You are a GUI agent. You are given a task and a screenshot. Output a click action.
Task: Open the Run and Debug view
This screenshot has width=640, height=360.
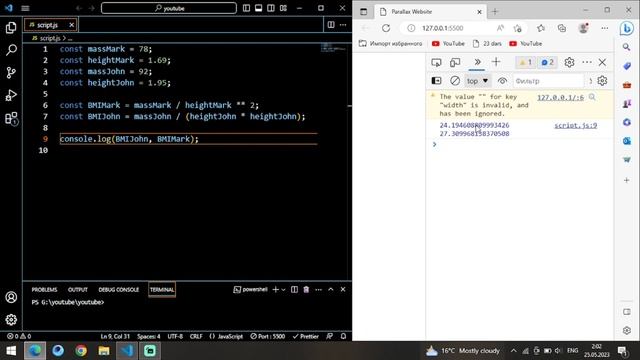(x=11, y=95)
